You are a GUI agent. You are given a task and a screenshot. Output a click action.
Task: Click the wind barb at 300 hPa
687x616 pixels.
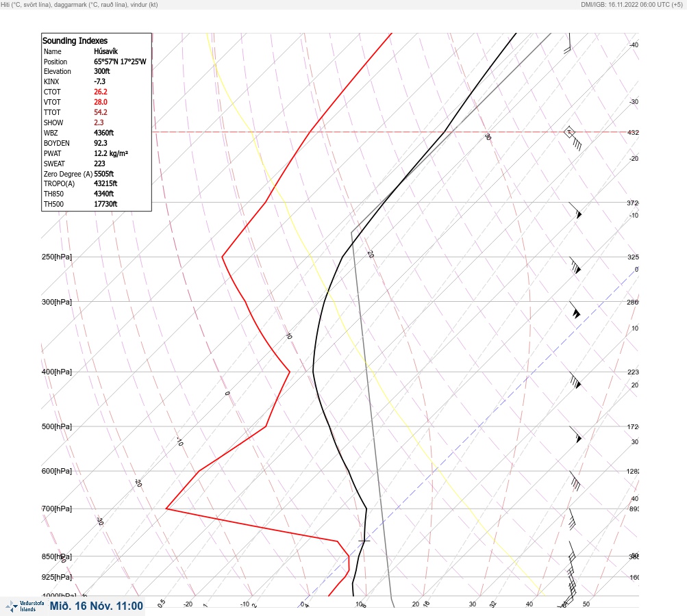click(x=575, y=310)
